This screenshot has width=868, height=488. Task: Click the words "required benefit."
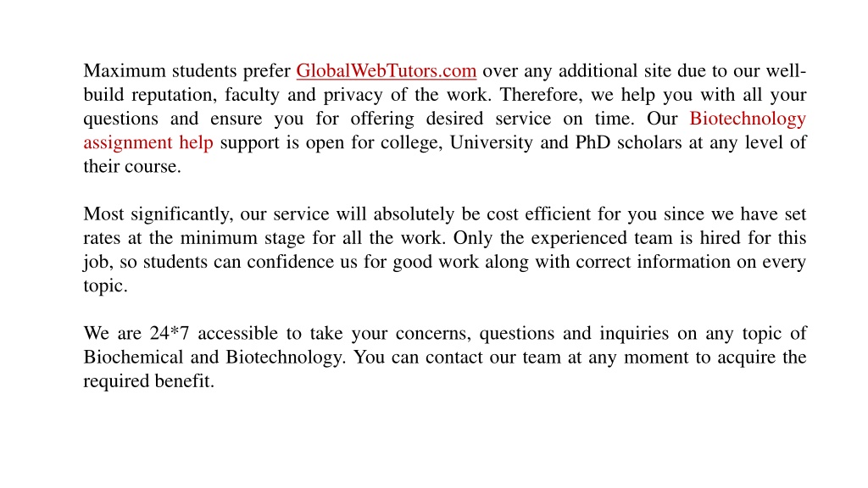pos(149,381)
